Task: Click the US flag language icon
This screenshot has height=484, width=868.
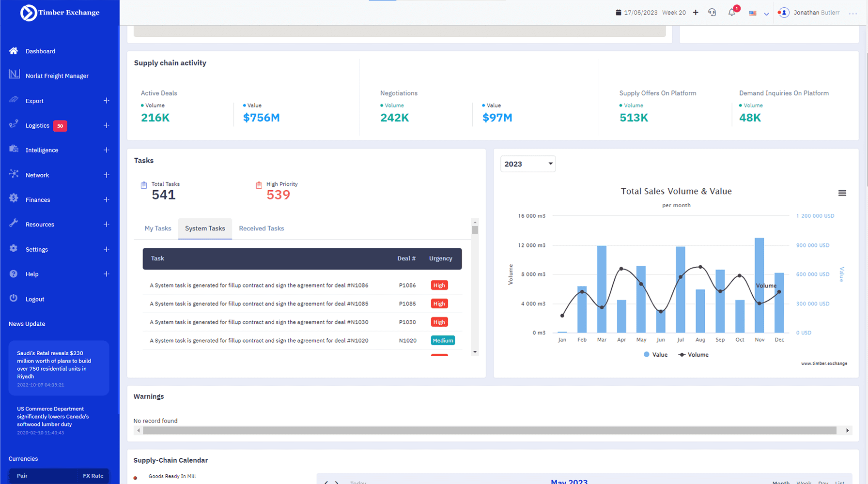Action: (x=753, y=13)
